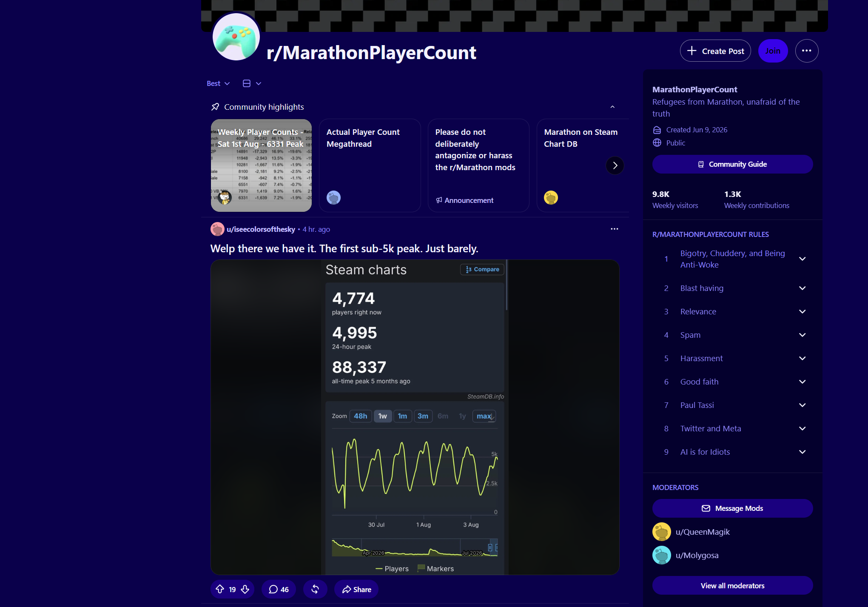Expand rule 5 Harassment
This screenshot has height=607, width=868.
click(802, 358)
